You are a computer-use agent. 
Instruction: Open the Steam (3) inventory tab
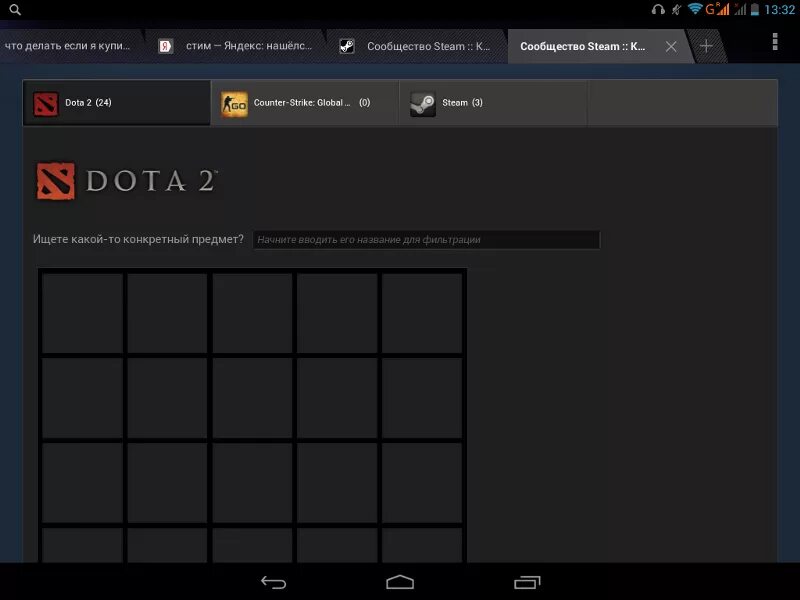[x=493, y=103]
